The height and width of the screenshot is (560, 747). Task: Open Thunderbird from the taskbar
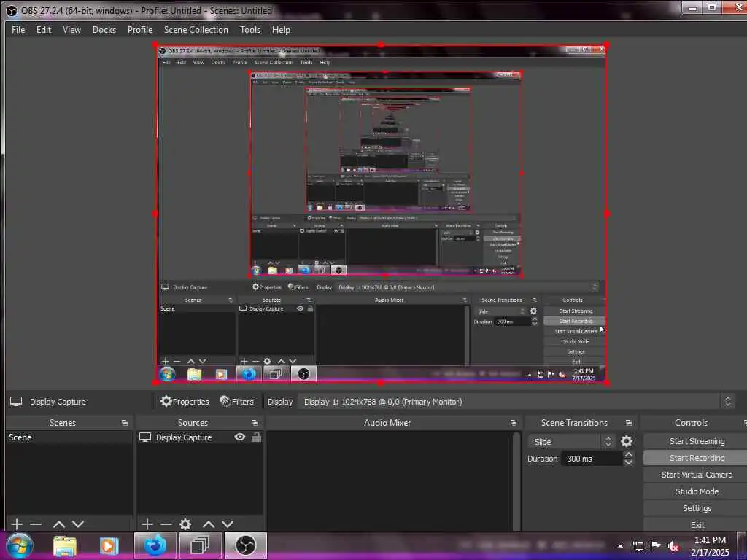(x=155, y=545)
